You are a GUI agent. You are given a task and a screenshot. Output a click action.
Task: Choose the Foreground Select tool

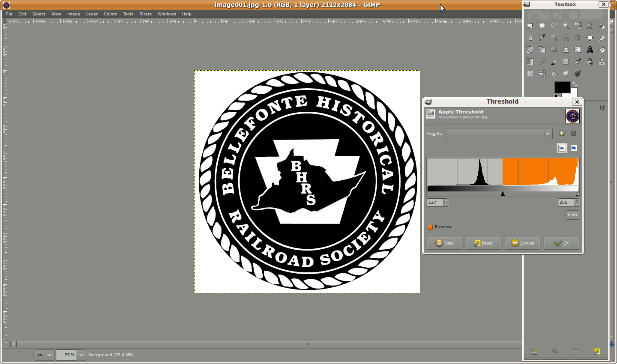click(602, 26)
